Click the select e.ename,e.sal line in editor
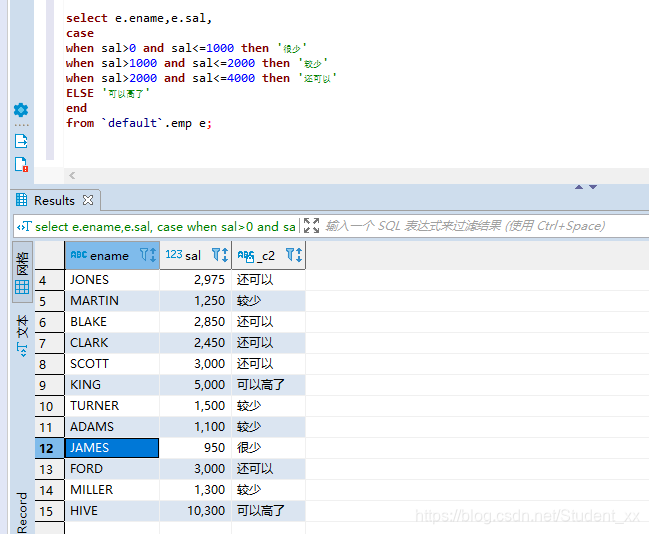Image resolution: width=649 pixels, height=534 pixels. [139, 18]
